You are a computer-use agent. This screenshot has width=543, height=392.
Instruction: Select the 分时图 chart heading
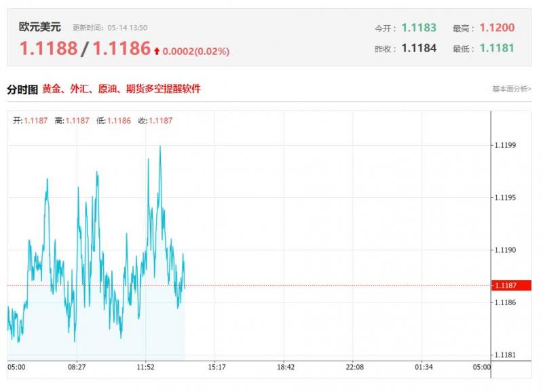(22, 90)
